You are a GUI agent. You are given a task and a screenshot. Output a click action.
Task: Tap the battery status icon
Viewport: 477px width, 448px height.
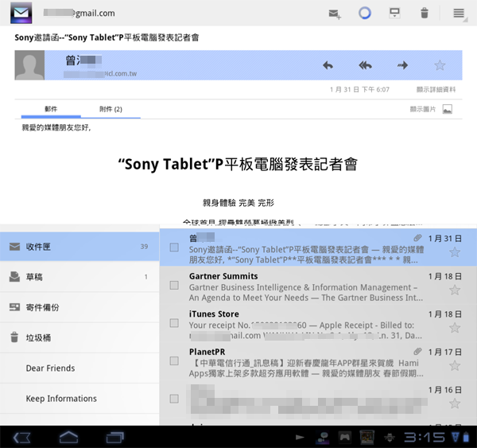466,438
